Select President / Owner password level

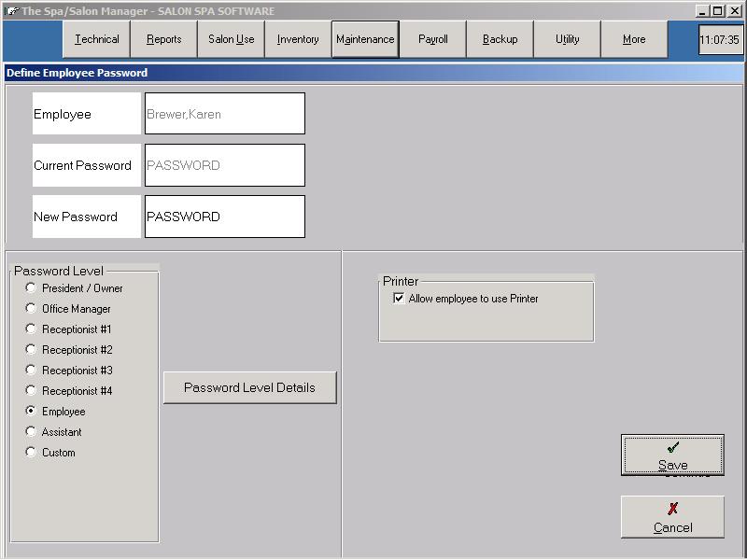(x=31, y=288)
